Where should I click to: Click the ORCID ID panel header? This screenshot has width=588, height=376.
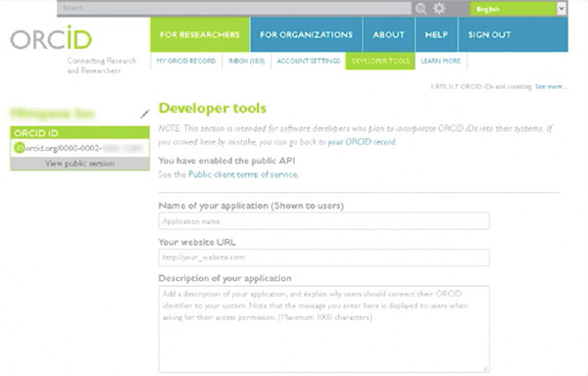click(x=80, y=133)
